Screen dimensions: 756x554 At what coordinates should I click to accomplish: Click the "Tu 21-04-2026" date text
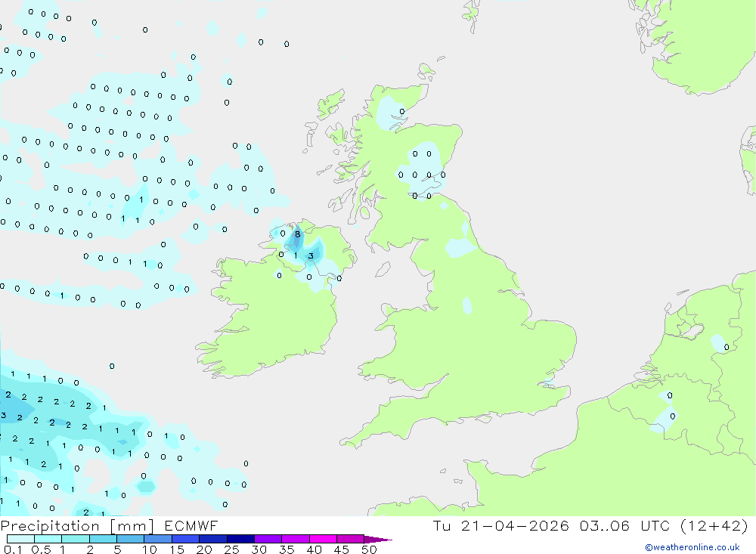pyautogui.click(x=501, y=525)
